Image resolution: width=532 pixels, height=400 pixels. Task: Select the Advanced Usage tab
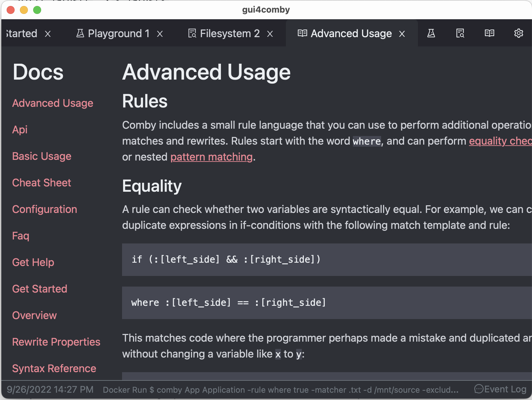[351, 33]
